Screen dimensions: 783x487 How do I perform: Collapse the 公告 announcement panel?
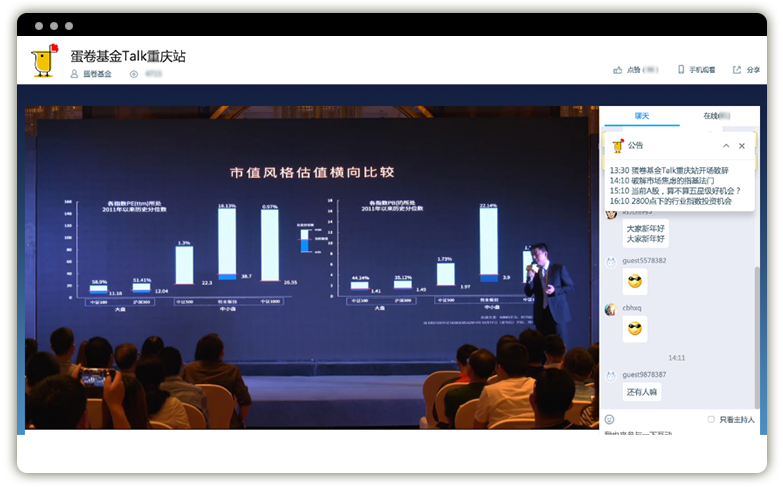click(x=726, y=146)
